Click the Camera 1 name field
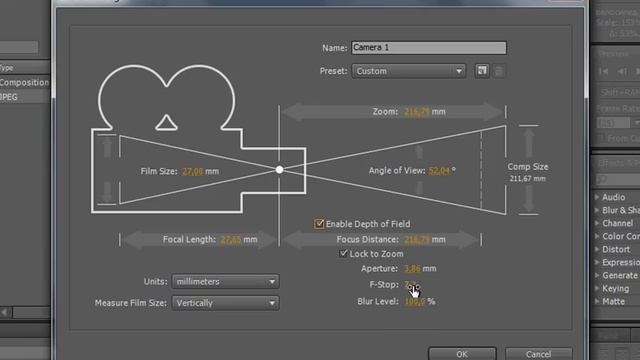640x360 pixels. tap(429, 48)
